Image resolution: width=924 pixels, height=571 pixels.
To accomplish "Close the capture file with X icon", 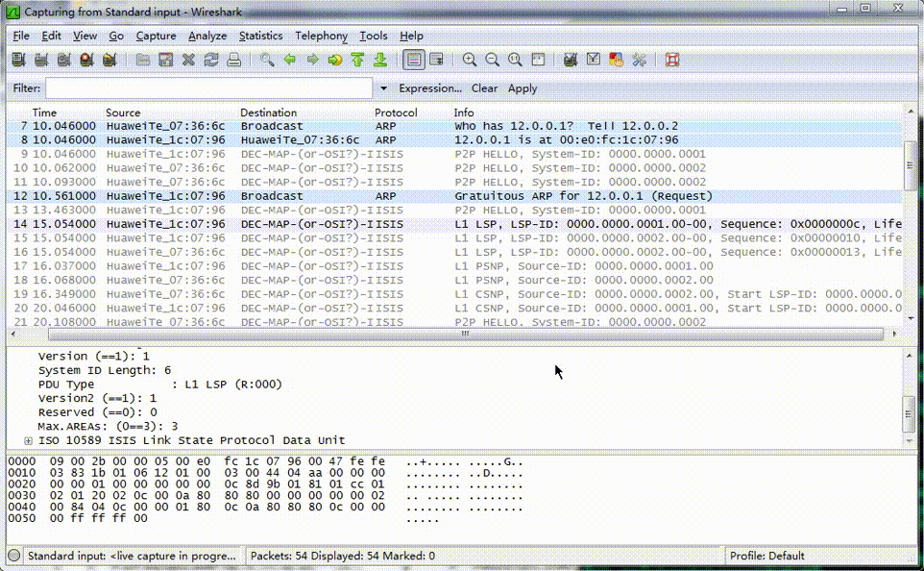I will 188,60.
